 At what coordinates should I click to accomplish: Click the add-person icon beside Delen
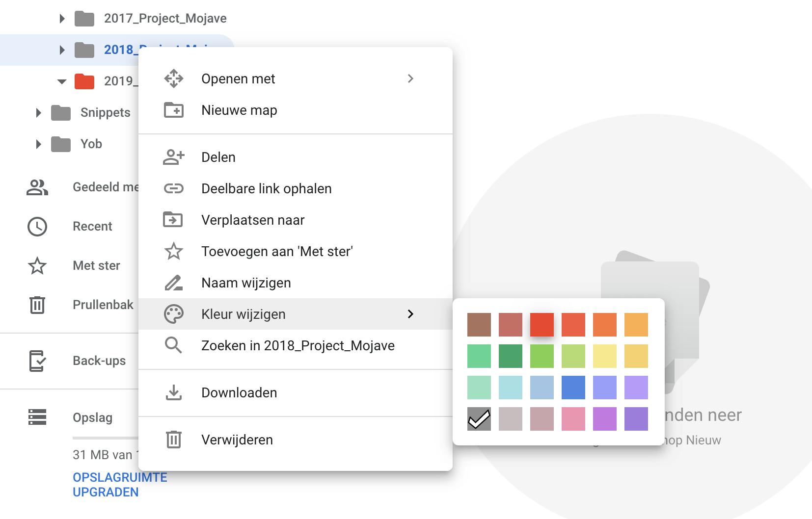click(173, 157)
